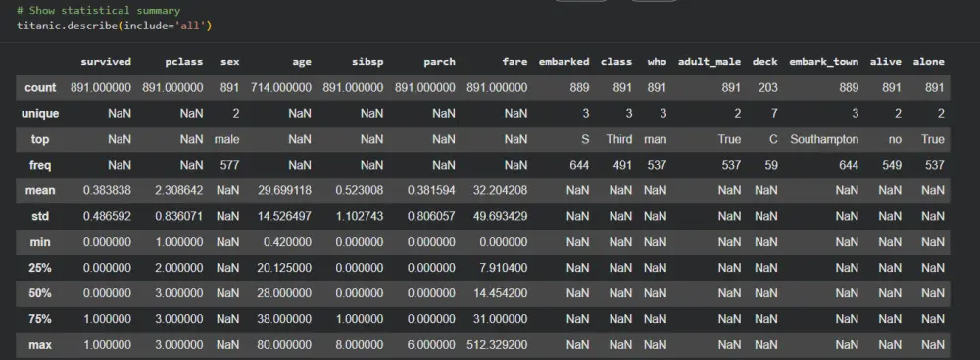This screenshot has width=980, height=360.
Task: Click the survived std value 0.486592
Action: 107,217
